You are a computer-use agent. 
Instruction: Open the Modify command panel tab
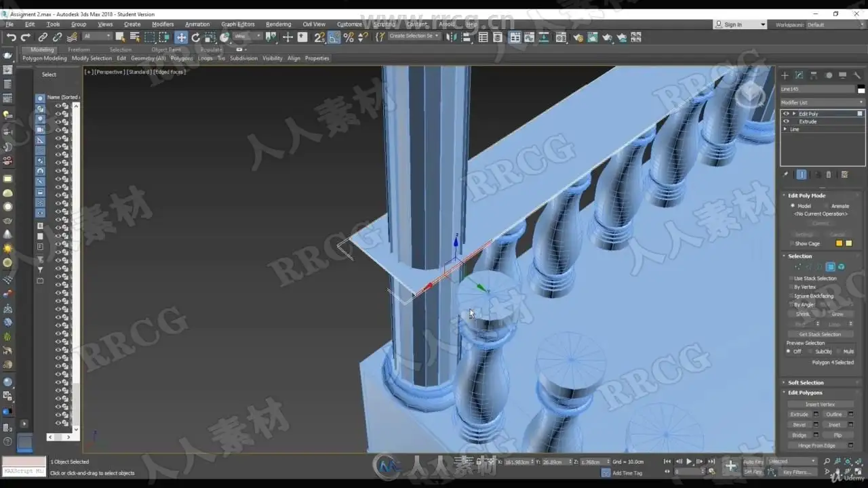click(800, 75)
